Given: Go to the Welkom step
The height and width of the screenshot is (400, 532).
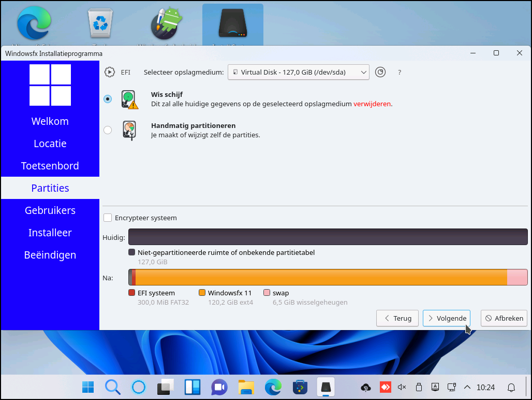Looking at the screenshot, I should click(50, 121).
